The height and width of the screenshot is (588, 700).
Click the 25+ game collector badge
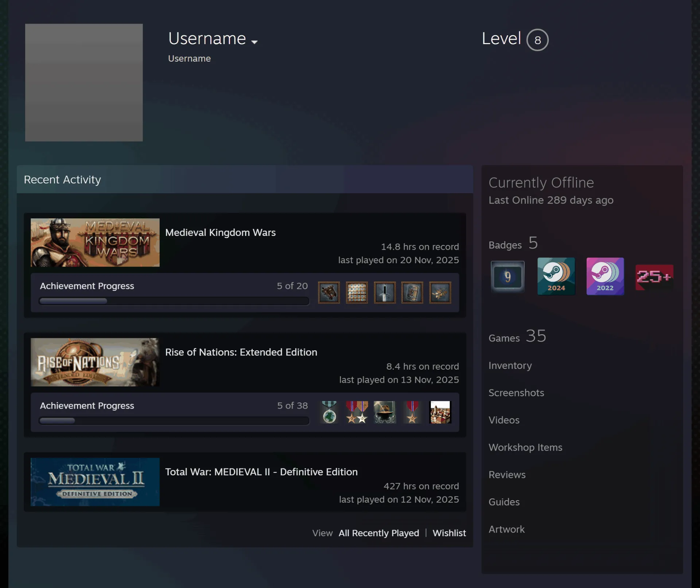click(654, 277)
